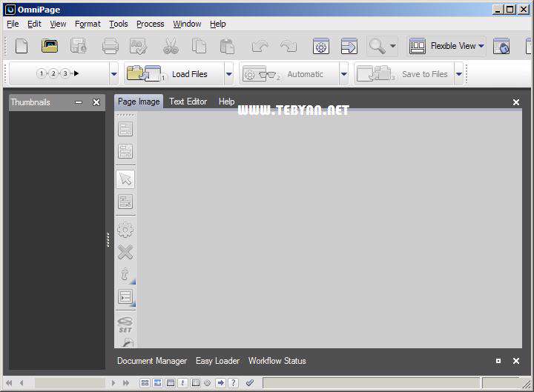Switch to the Text Editor tab
Screen dimensions: 534x392
pyautogui.click(x=188, y=102)
